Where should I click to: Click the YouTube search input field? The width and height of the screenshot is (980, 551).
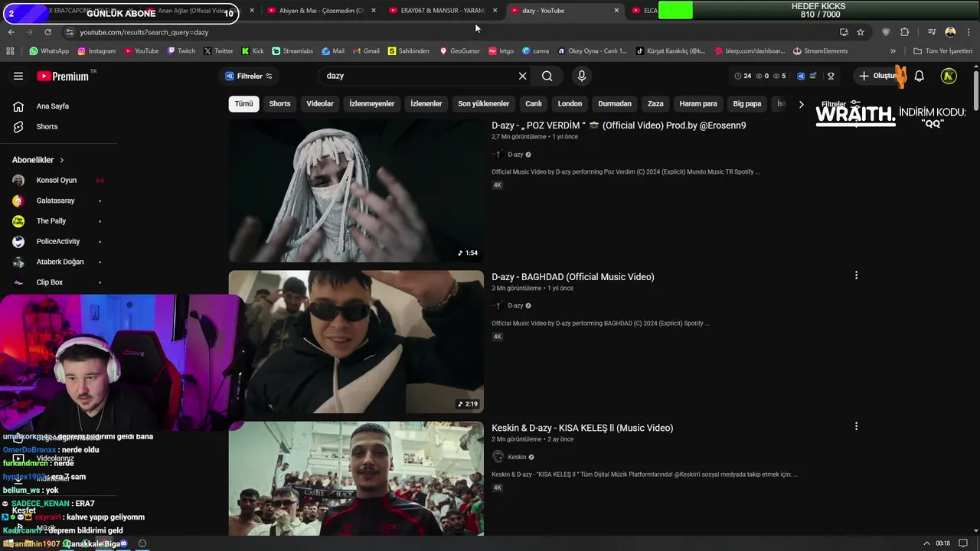pos(420,76)
